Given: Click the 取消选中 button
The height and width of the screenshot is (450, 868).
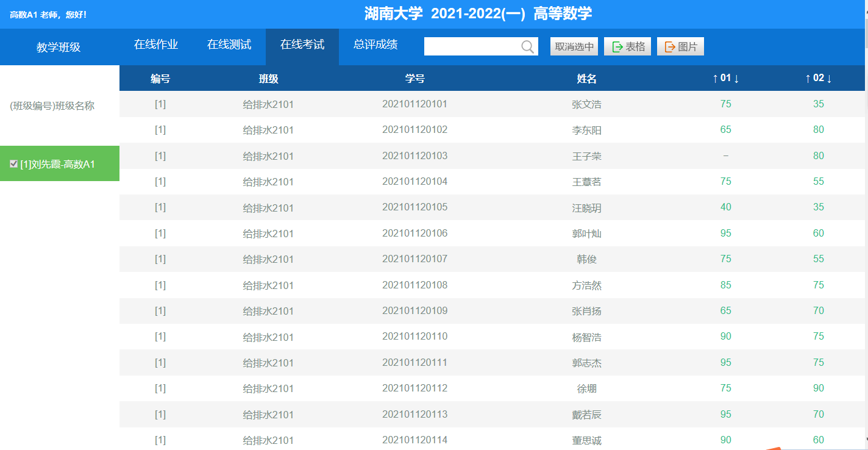Looking at the screenshot, I should click(x=574, y=46).
